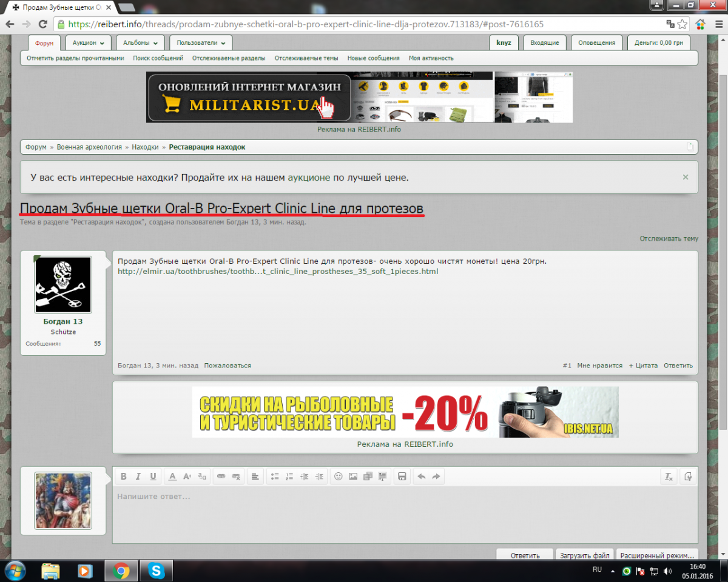Toggle bold formatting in reply editor
728x582 pixels.
pos(124,477)
